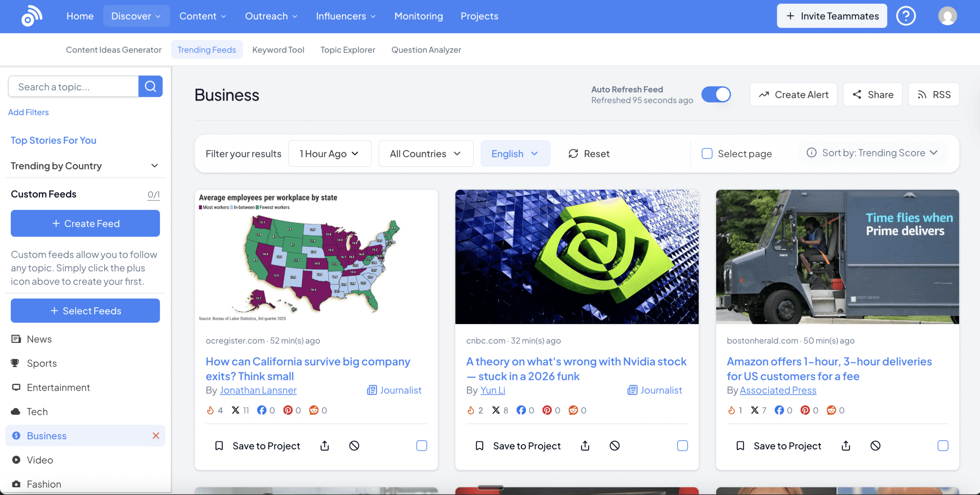Open the English language dropdown
Screen dimensions: 980x495
pos(515,153)
